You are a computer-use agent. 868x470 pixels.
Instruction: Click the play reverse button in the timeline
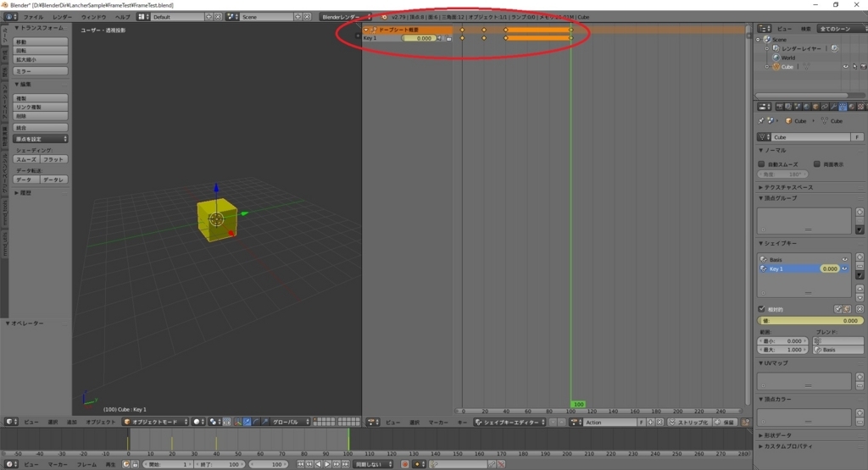tap(319, 464)
